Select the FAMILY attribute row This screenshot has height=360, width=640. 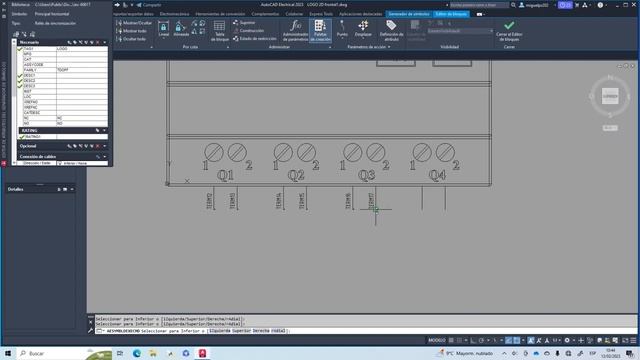(63, 70)
